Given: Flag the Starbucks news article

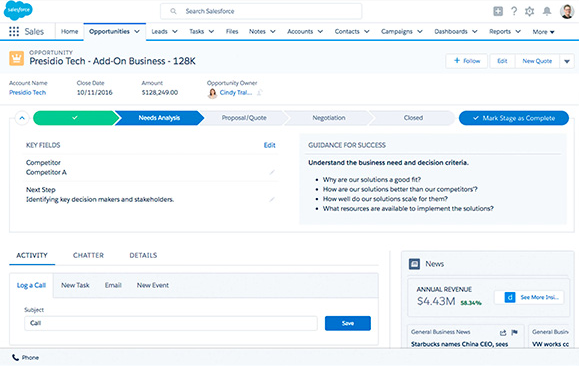Looking at the screenshot, I should [x=514, y=332].
